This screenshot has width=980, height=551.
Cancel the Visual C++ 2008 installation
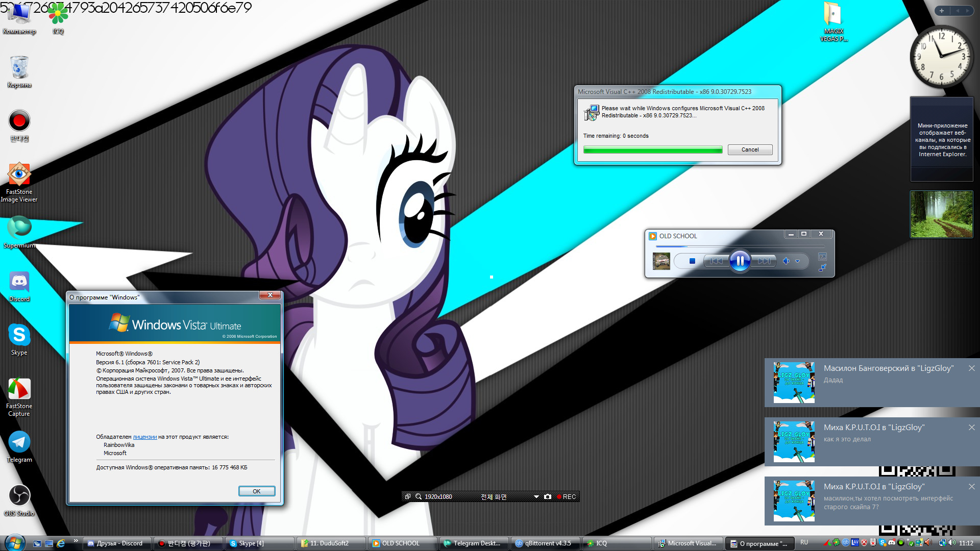click(749, 150)
